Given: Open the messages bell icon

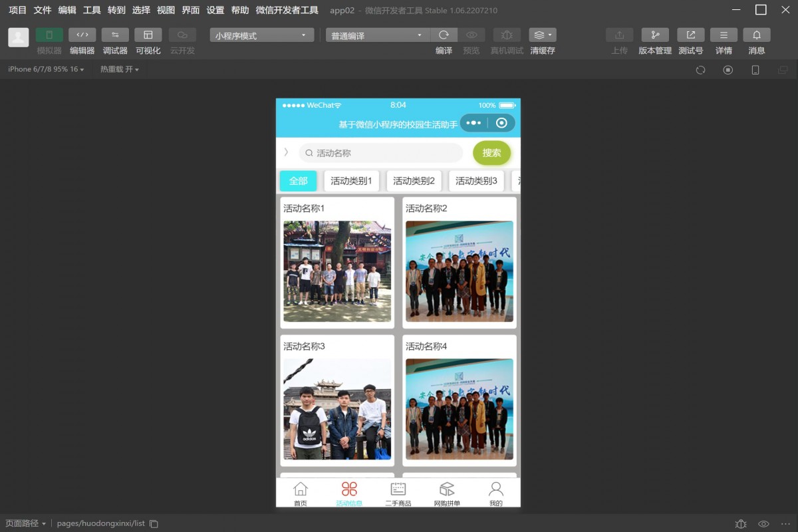Looking at the screenshot, I should coord(757,35).
